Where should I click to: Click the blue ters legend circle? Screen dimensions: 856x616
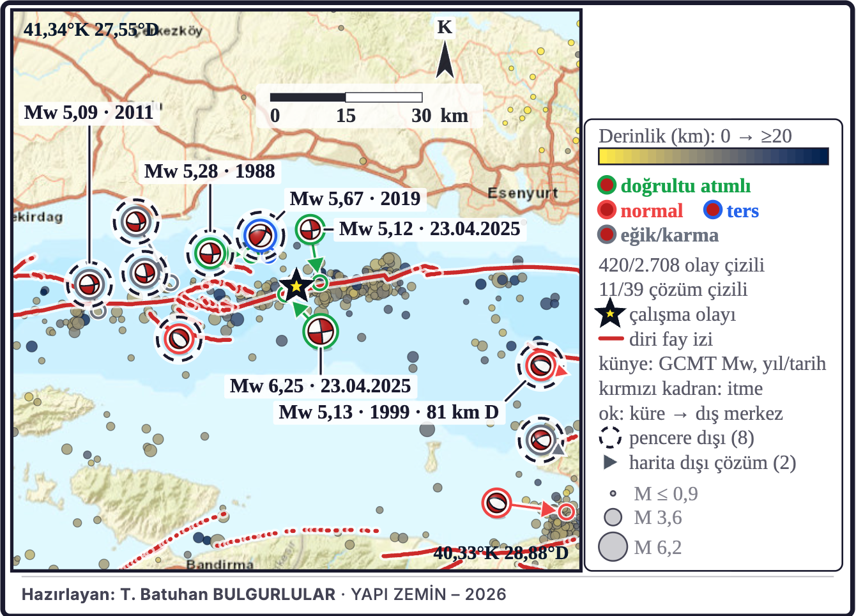pos(712,210)
